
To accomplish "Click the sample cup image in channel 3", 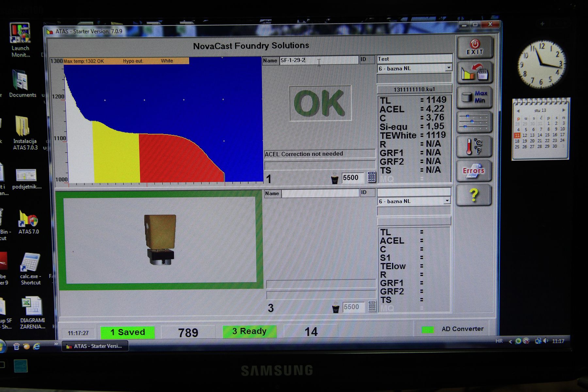I will [160, 239].
